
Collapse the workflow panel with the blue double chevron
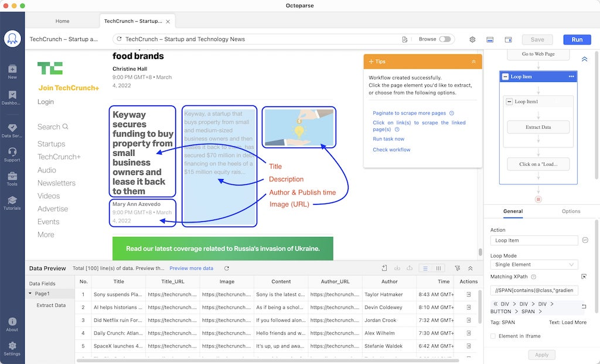[584, 59]
